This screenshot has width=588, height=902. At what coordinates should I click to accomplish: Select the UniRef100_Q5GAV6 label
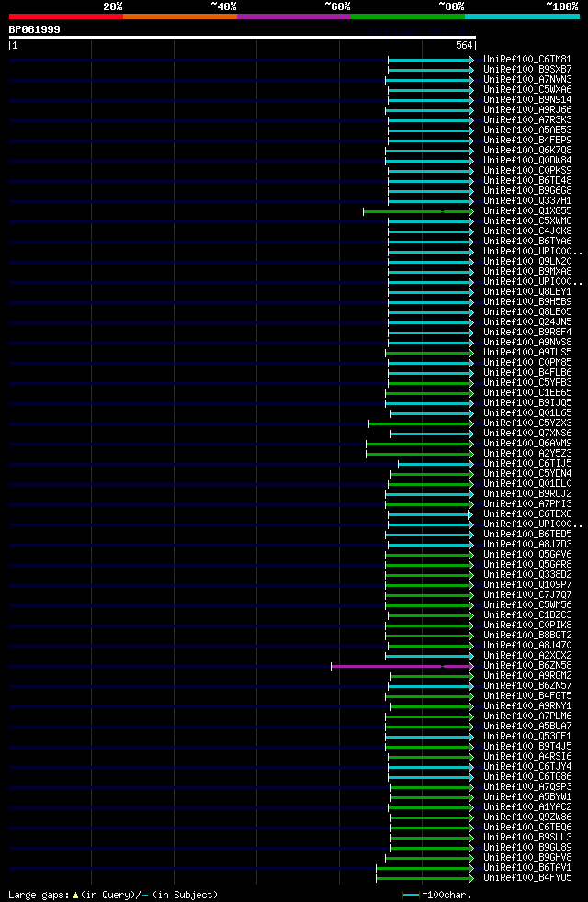pos(527,555)
